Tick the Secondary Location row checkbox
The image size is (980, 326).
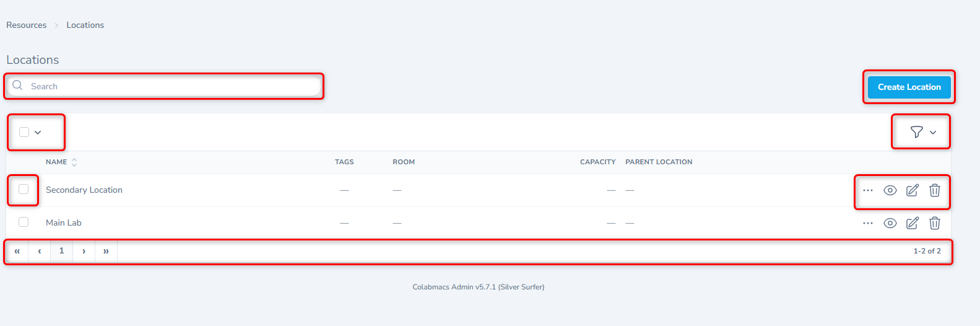tap(24, 190)
